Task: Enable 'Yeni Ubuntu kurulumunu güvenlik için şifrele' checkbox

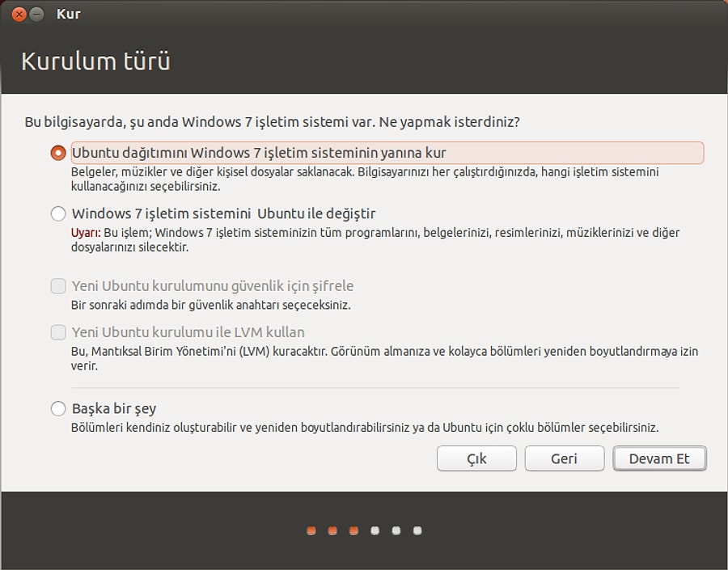Action: [x=58, y=286]
